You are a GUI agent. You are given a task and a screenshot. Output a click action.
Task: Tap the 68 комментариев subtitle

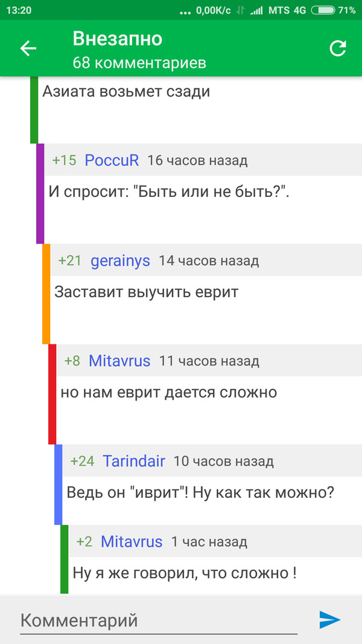pyautogui.click(x=139, y=62)
